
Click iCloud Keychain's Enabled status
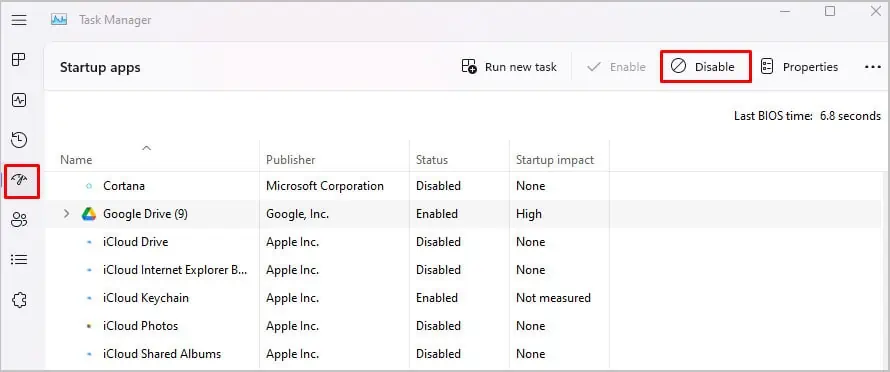coord(436,298)
